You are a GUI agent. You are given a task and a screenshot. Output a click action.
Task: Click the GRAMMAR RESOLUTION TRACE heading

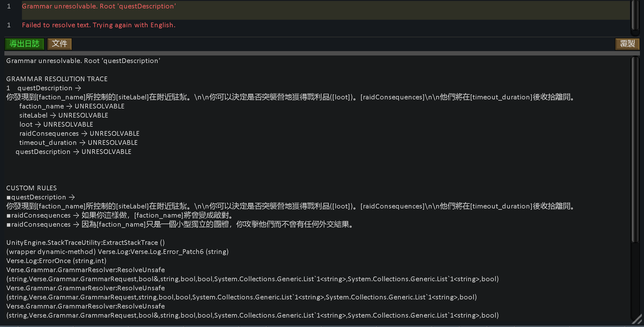(57, 79)
